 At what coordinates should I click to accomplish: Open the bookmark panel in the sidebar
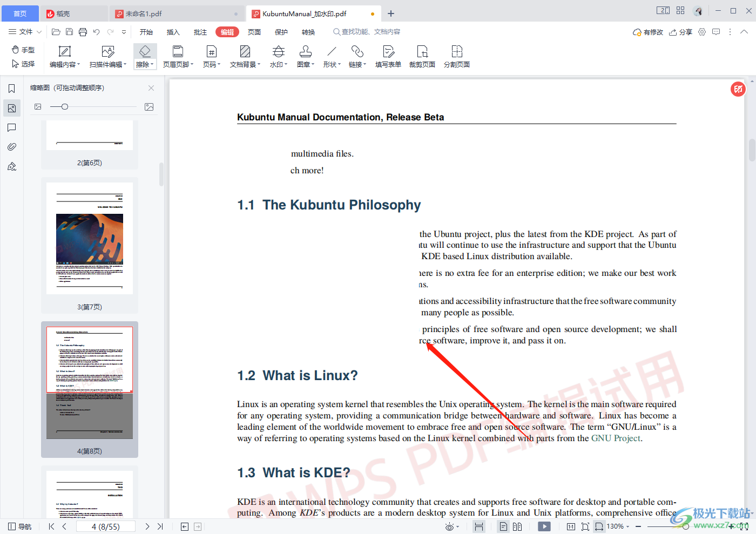tap(11, 89)
